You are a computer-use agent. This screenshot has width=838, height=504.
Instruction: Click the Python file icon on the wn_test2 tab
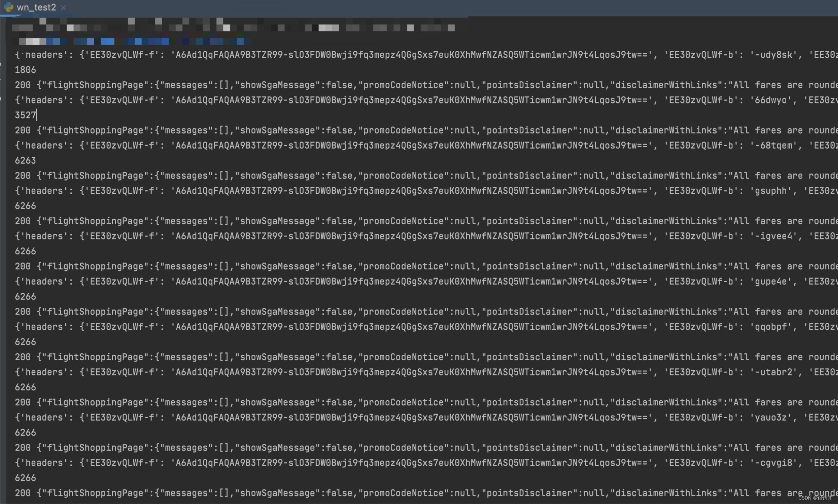coord(9,7)
